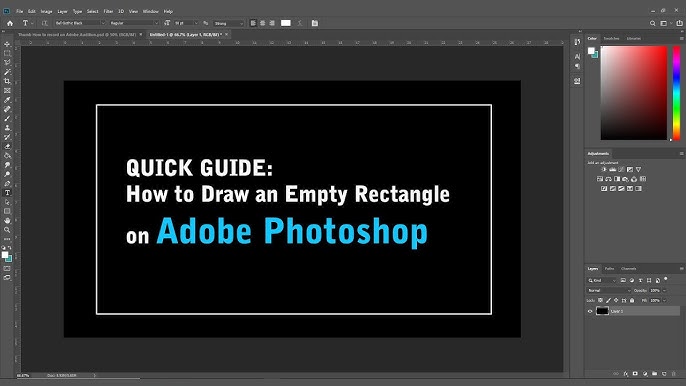Open the layer Opacity dropdown
Screen dimensions: 686x386
pos(665,291)
